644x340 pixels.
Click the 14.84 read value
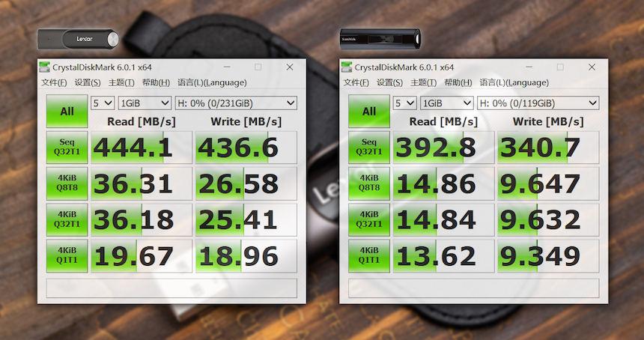point(443,219)
